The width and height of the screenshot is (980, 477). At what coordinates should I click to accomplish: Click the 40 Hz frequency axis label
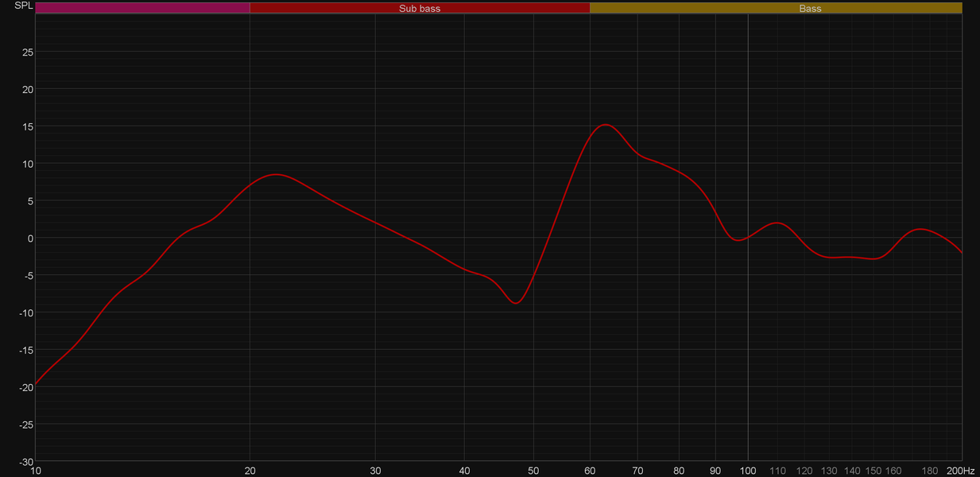coord(465,471)
